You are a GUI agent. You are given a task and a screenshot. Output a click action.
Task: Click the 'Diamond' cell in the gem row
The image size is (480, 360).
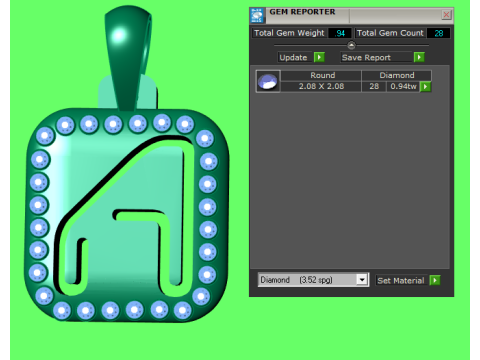click(397, 75)
